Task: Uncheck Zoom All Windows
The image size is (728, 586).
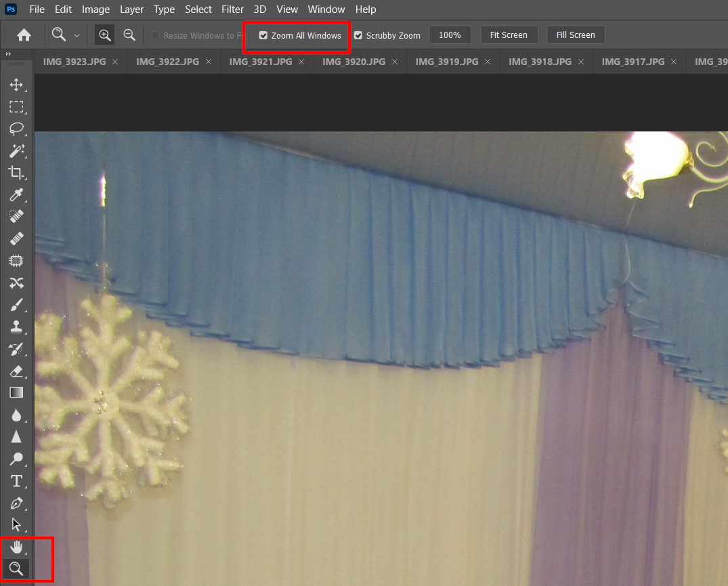Action: [263, 35]
